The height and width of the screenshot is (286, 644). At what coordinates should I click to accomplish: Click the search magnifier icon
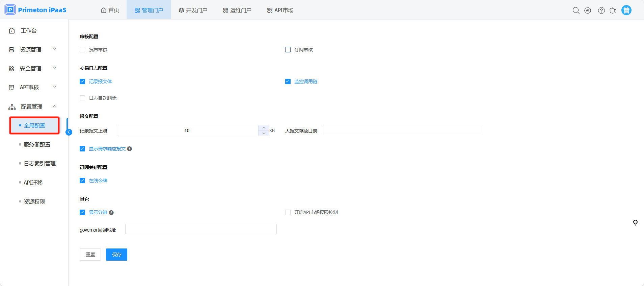click(x=576, y=10)
